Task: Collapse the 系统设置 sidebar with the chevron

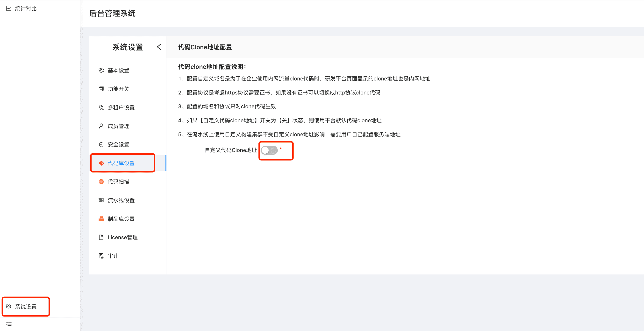Action: [159, 47]
